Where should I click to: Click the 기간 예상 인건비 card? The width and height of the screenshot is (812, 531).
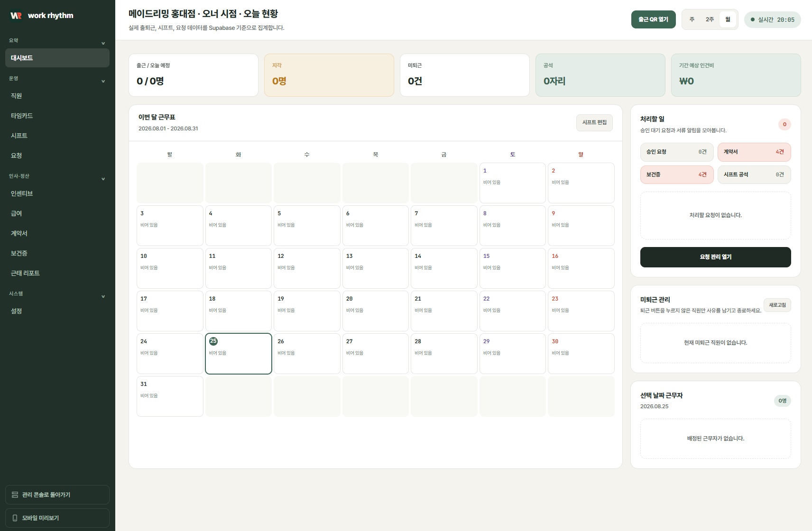(x=736, y=75)
